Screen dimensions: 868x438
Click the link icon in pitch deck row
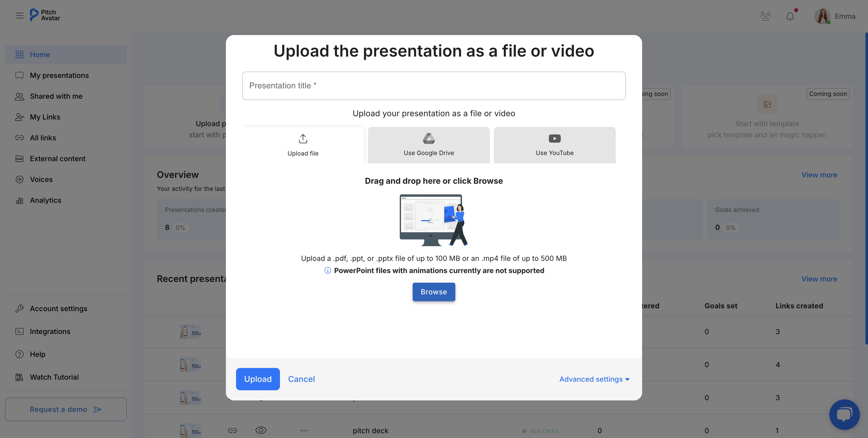tap(232, 430)
